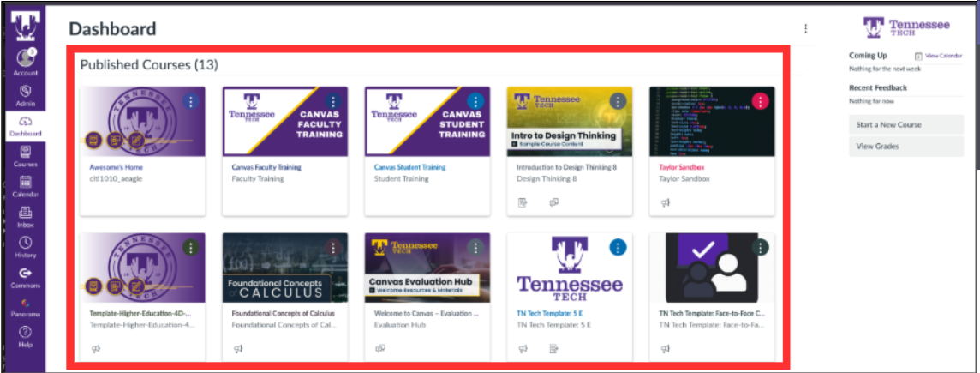This screenshot has height=373, width=980.
Task: Open View Calendar link
Action: (x=944, y=56)
